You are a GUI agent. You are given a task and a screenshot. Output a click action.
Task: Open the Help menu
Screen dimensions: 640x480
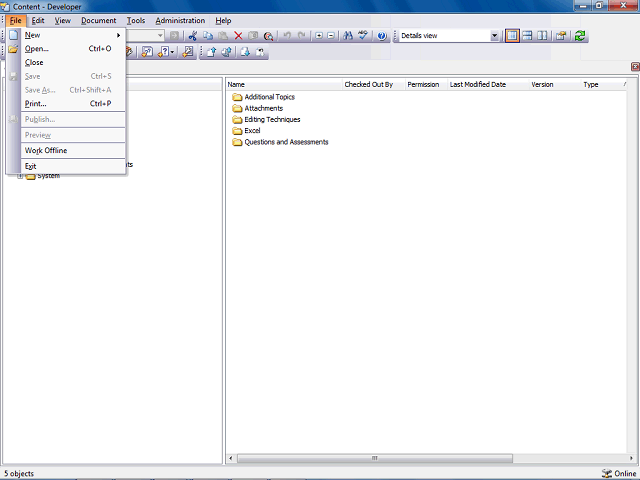click(223, 20)
